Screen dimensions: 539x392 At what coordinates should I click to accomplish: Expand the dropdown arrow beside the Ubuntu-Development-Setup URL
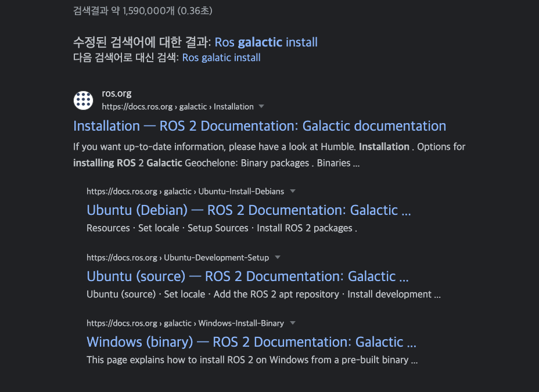[x=278, y=257]
